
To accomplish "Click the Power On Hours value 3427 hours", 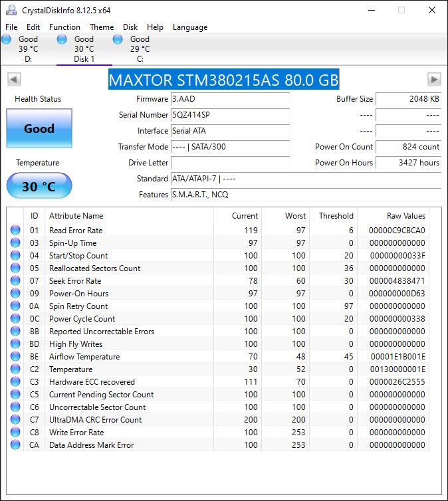I will point(408,163).
